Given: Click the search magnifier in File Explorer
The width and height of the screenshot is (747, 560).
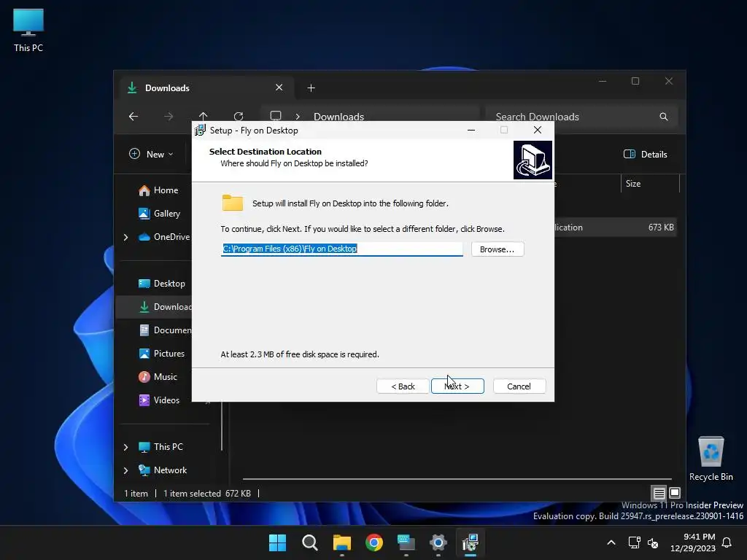Looking at the screenshot, I should click(664, 117).
